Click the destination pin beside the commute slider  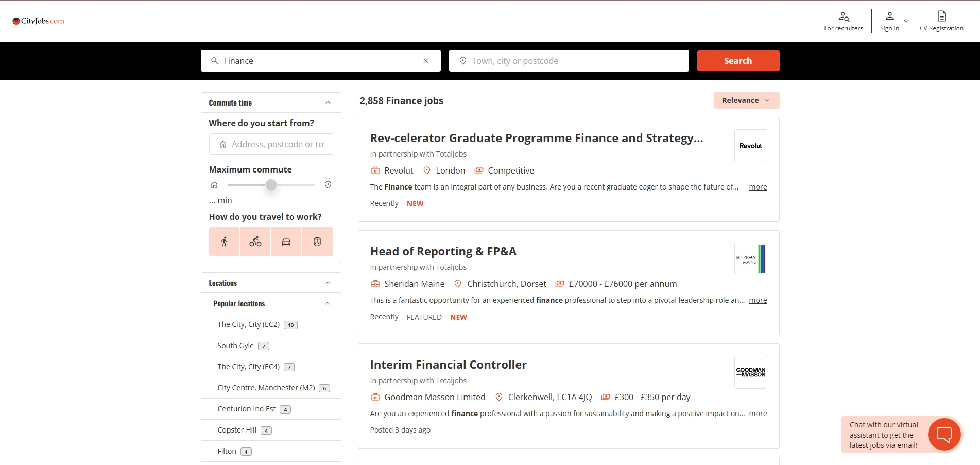(x=328, y=185)
